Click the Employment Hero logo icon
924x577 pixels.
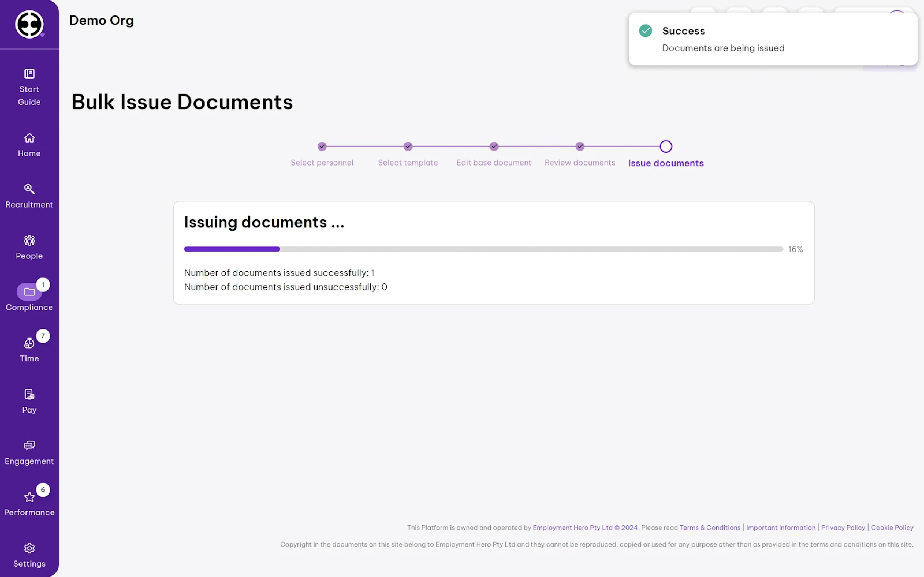(x=29, y=24)
